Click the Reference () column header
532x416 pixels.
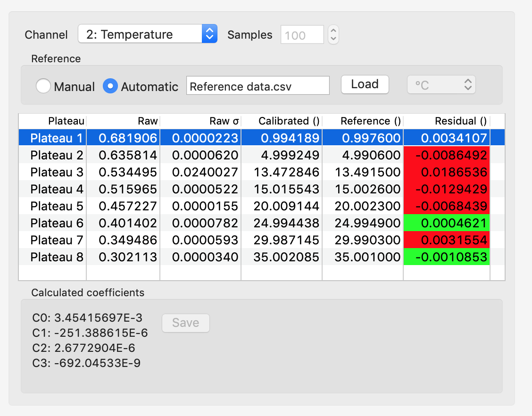tap(363, 121)
